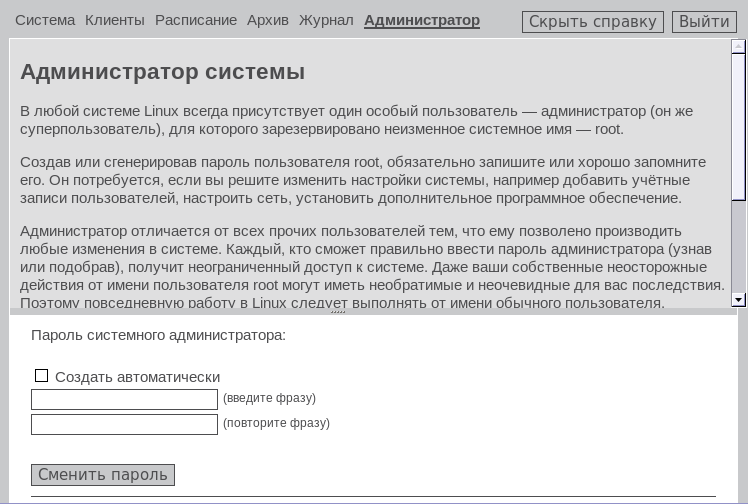Click the scrollbar track below the thumb
Image resolution: width=748 pixels, height=504 pixels.
click(x=738, y=250)
